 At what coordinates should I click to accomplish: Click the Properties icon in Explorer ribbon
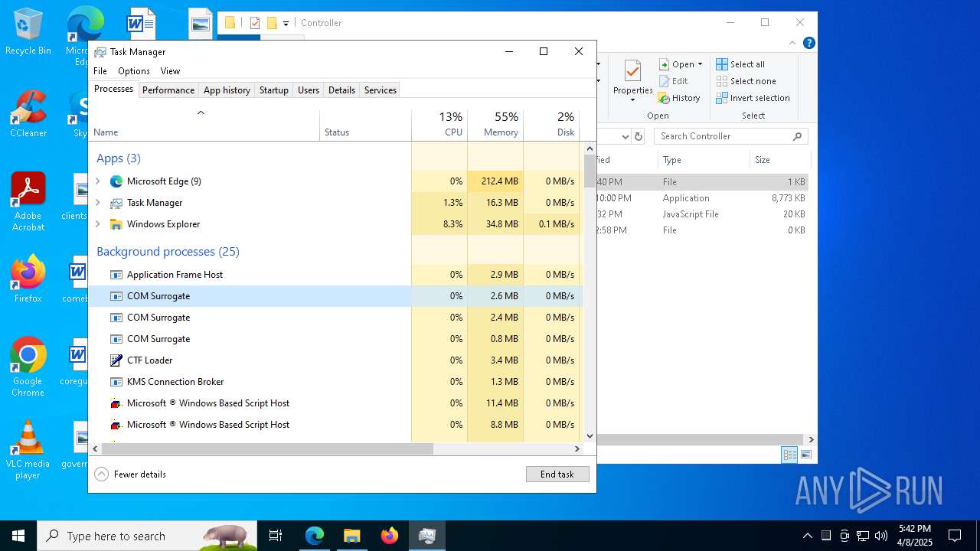[x=632, y=71]
